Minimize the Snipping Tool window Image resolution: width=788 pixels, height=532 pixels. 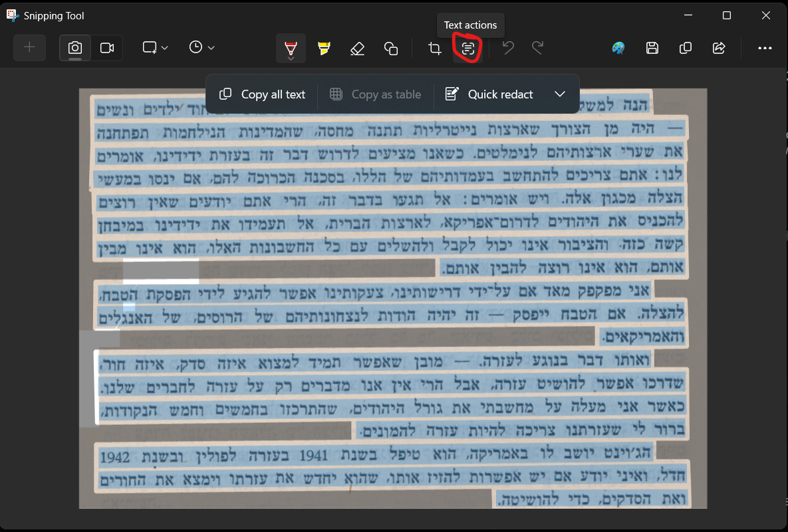(688, 15)
